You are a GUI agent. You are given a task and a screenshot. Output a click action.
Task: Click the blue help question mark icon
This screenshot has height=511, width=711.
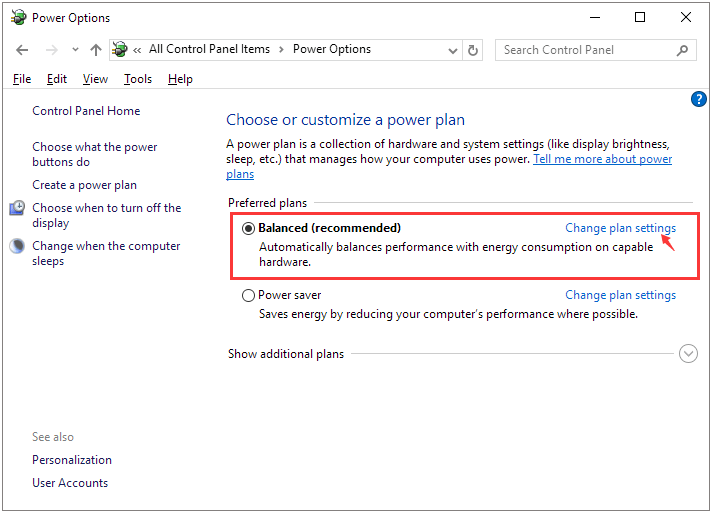pyautogui.click(x=699, y=99)
